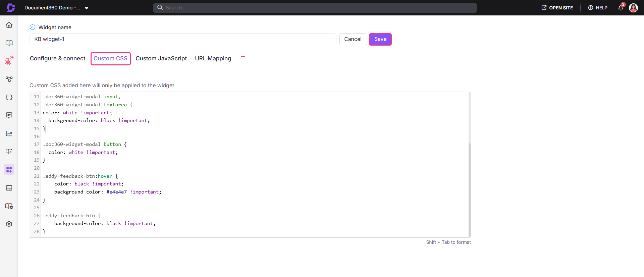The height and width of the screenshot is (277, 644).
Task: Expand the Document360 Demo project dropdown
Action: click(x=87, y=8)
